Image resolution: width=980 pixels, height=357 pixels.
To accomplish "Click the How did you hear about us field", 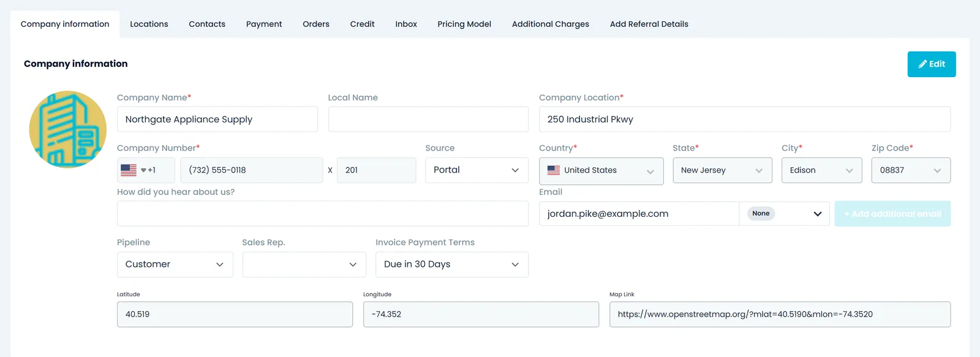I will coord(323,214).
